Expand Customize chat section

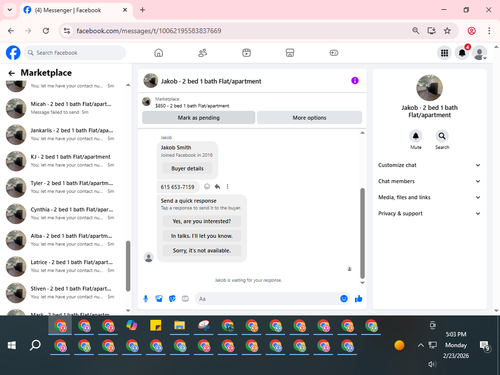(x=429, y=165)
